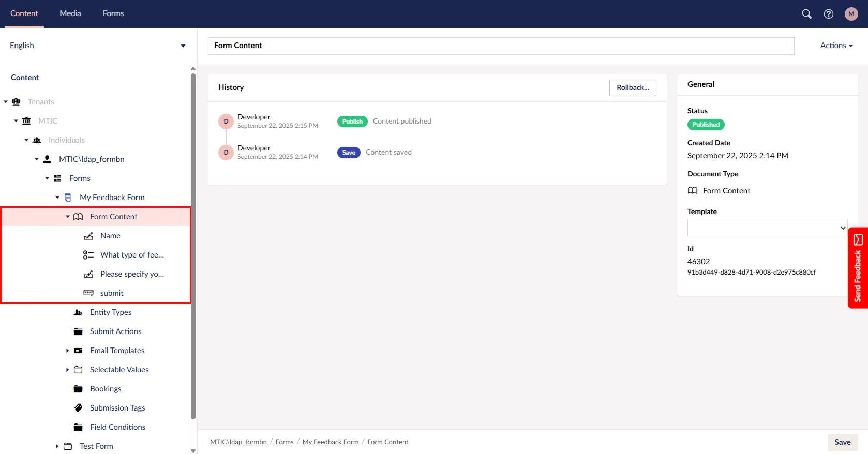Expand the Test Form tree node
The height and width of the screenshot is (454, 868).
57,446
